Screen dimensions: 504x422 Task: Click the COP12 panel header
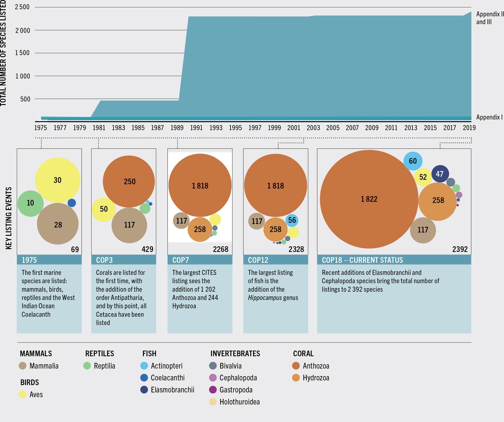pos(276,260)
